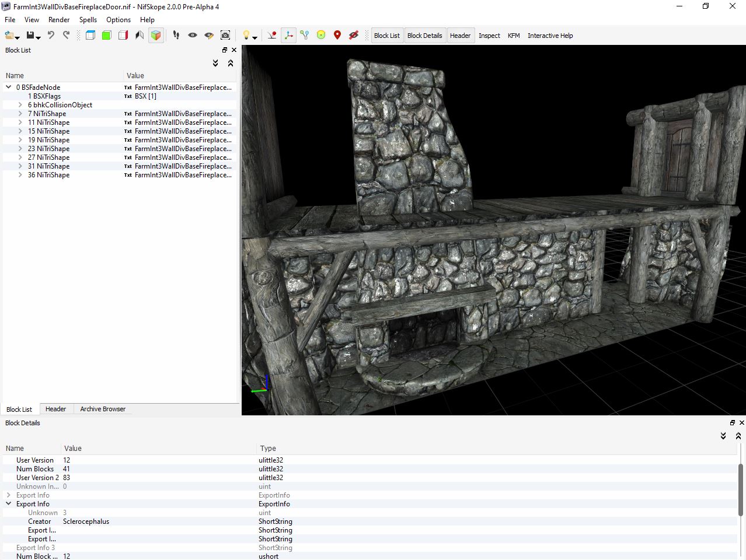Toggle the red dot with lines icon
Viewport: 746px width, 560px height.
point(272,36)
